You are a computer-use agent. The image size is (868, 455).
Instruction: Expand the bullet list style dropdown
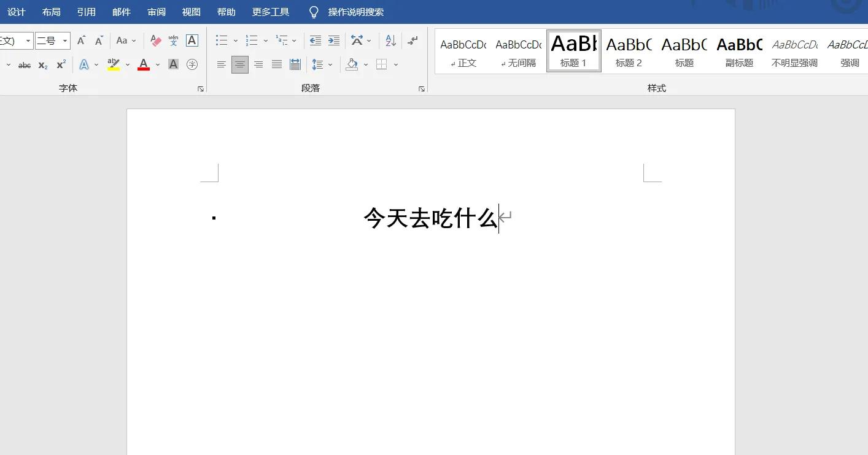(x=236, y=40)
